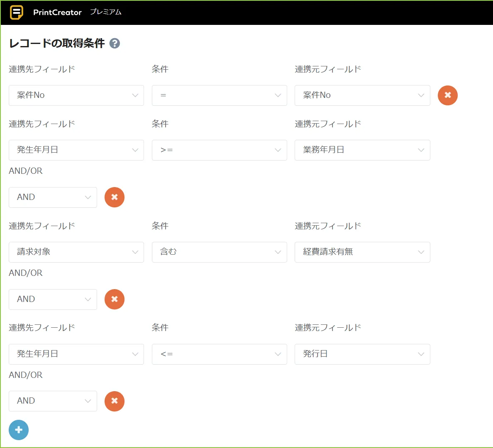Remove the 業務年月日 condition with X
This screenshot has width=493, height=448.
pos(115,197)
